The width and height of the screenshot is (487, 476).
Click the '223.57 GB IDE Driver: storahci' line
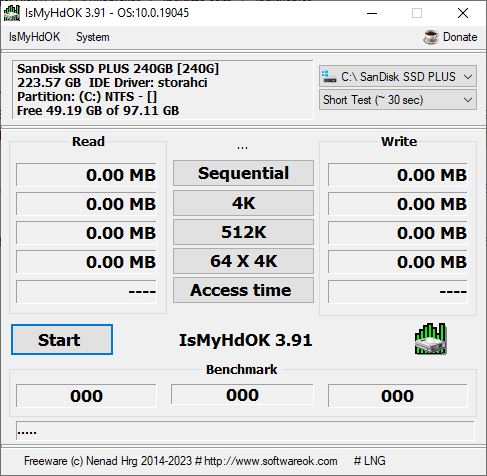(x=112, y=82)
